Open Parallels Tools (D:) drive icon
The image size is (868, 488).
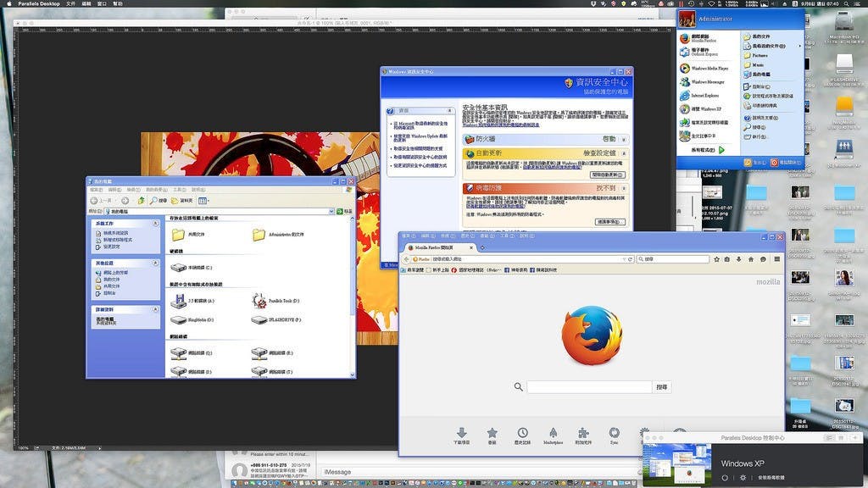click(259, 301)
